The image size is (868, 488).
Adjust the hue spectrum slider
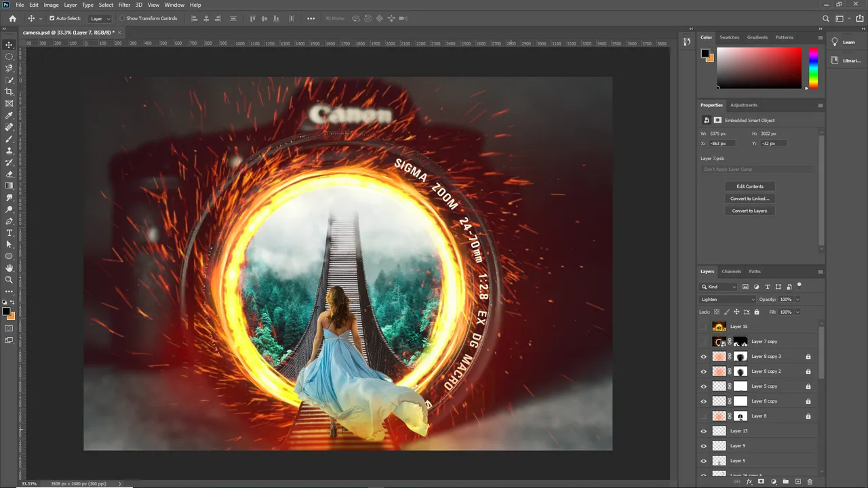tap(813, 68)
